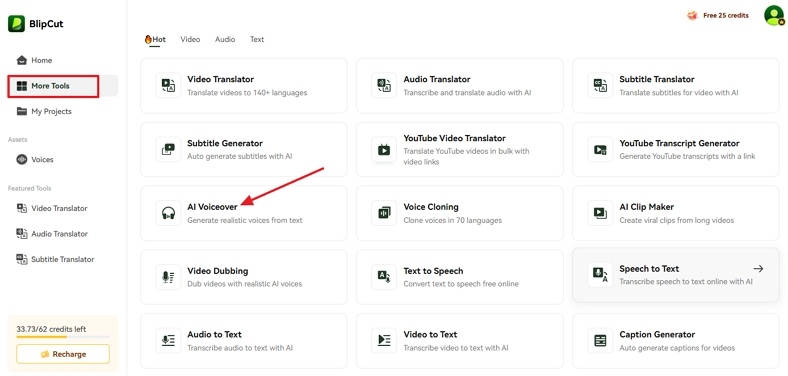This screenshot has height=376, width=788.
Task: Click the Subtitle Translator card icon
Action: coord(600,85)
